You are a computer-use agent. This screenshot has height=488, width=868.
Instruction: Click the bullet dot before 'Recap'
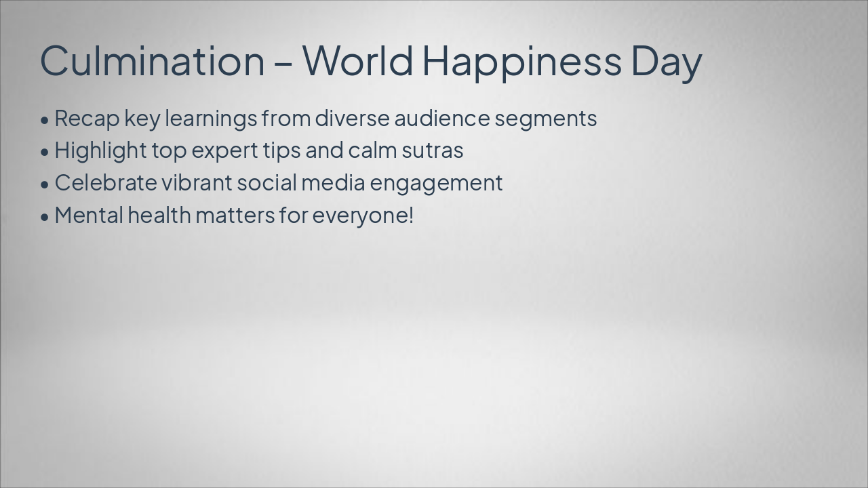45,120
